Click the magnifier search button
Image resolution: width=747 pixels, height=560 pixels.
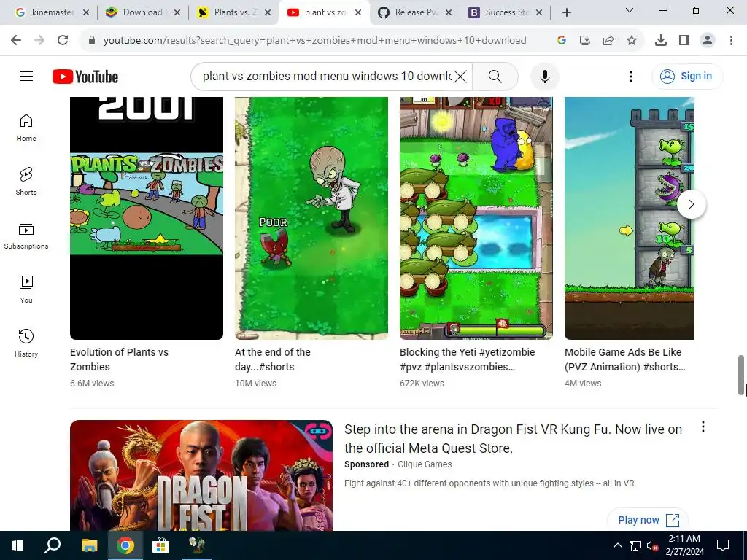(x=495, y=76)
